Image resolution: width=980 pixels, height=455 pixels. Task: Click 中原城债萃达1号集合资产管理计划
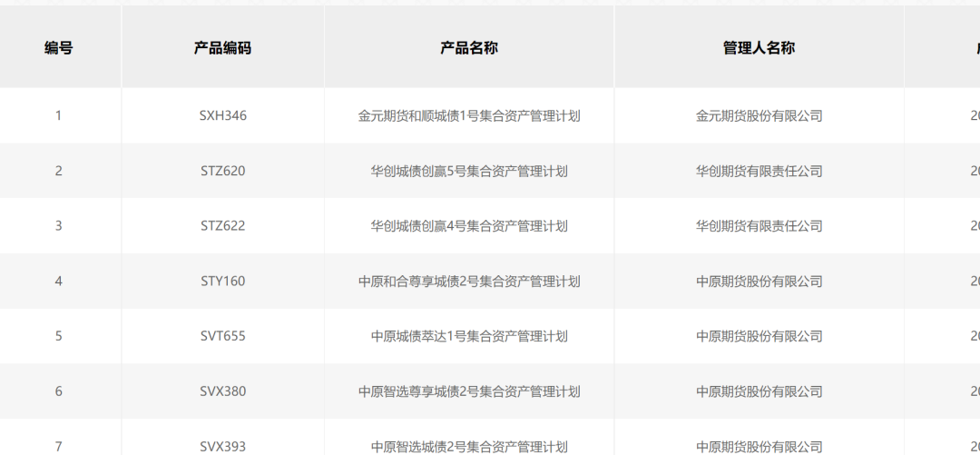tap(469, 336)
